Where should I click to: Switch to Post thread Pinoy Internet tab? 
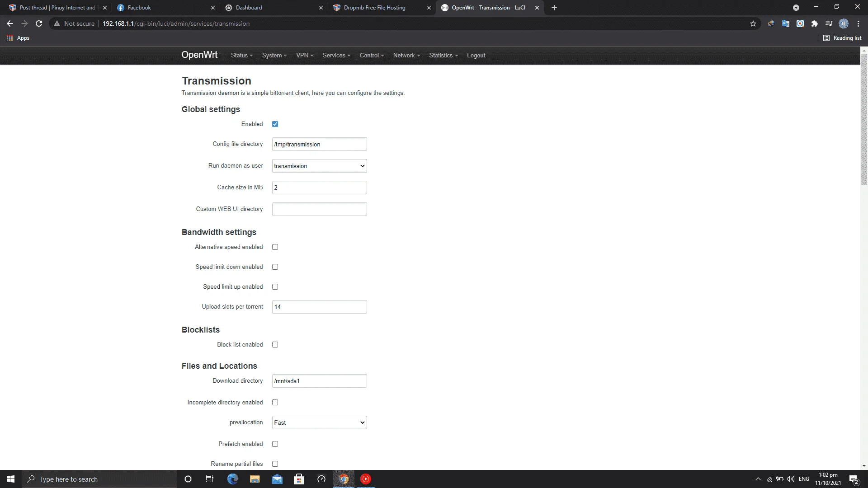coord(57,8)
